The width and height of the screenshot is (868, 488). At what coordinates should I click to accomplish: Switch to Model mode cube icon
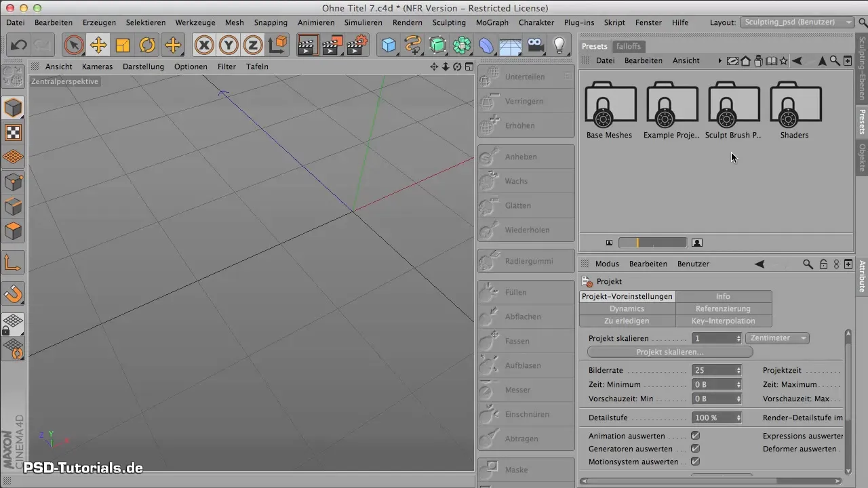tap(14, 108)
